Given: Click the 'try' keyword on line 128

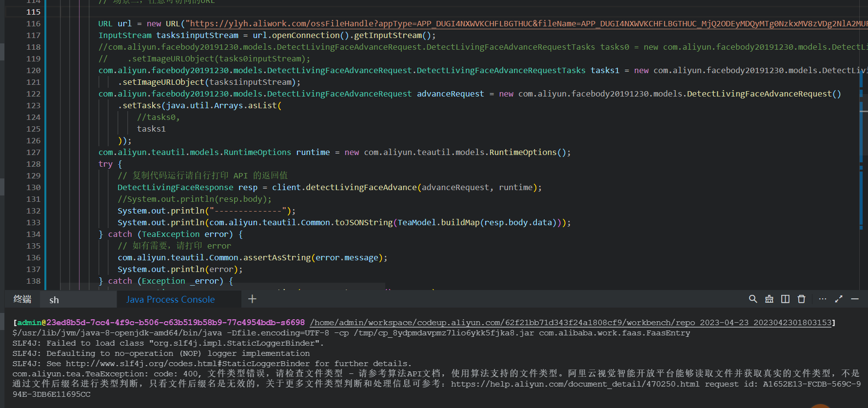Looking at the screenshot, I should [105, 164].
